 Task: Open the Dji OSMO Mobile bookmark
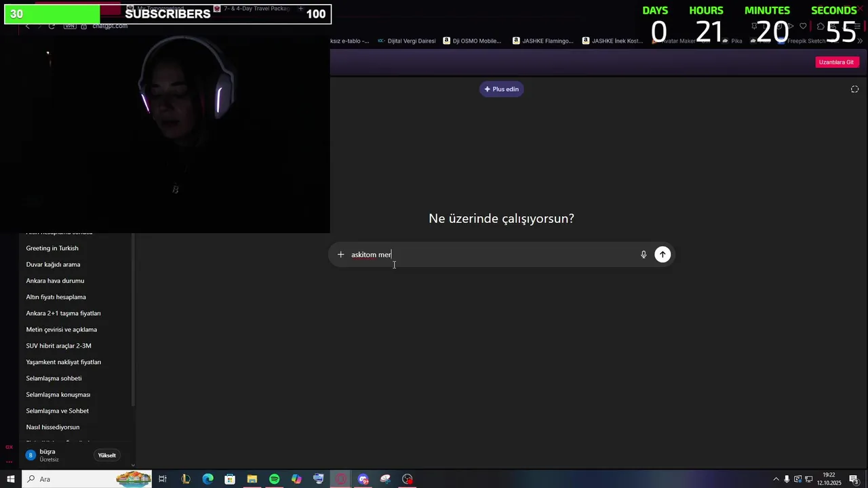pyautogui.click(x=472, y=41)
